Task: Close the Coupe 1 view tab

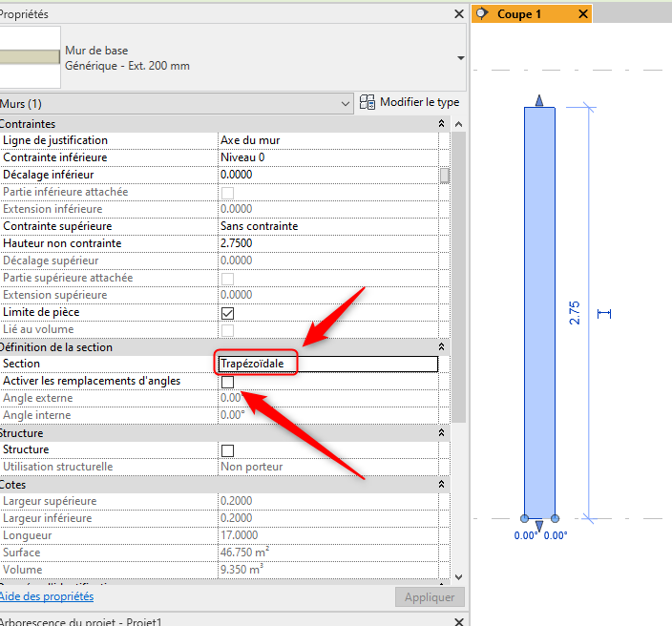Action: (583, 13)
